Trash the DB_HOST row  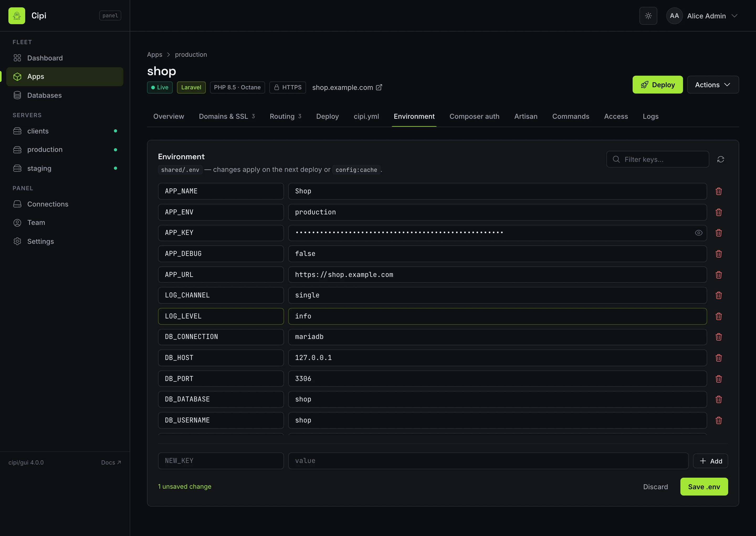pyautogui.click(x=719, y=358)
